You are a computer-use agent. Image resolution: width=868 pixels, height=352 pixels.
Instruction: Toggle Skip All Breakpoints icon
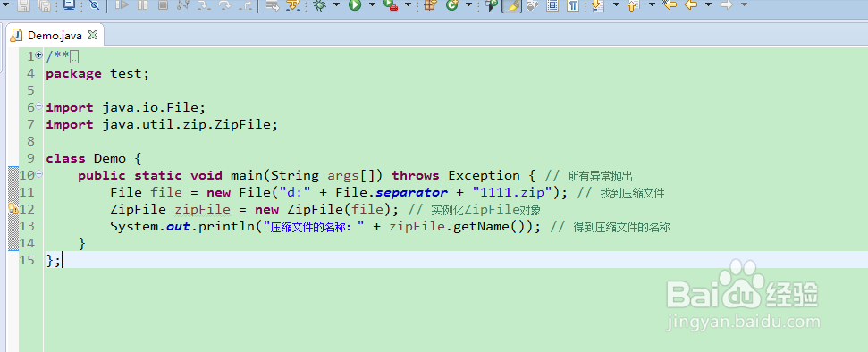pyautogui.click(x=94, y=5)
